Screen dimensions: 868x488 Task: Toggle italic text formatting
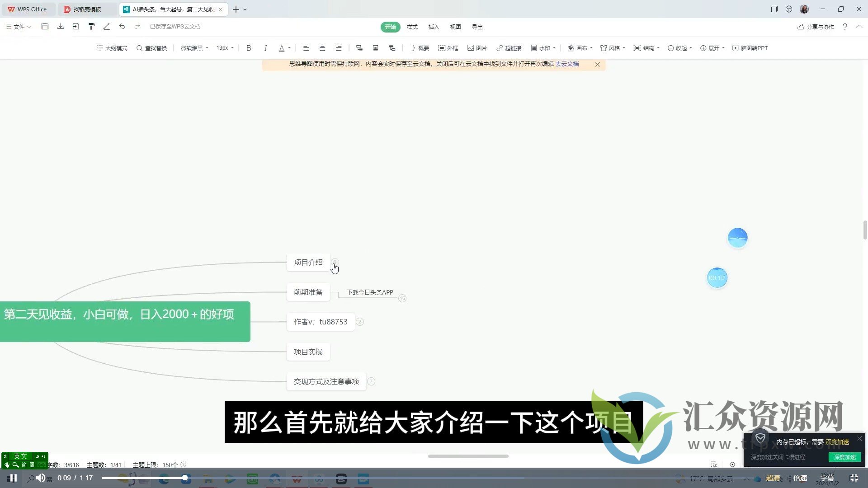[265, 48]
